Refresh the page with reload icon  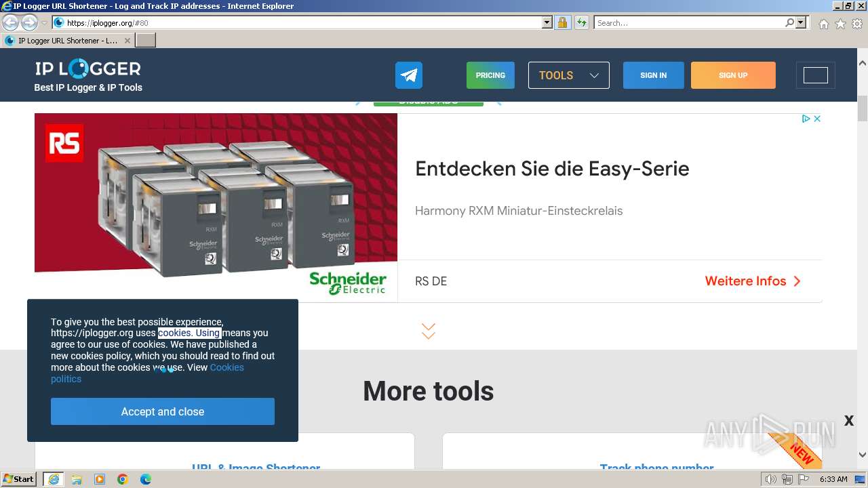[x=581, y=23]
